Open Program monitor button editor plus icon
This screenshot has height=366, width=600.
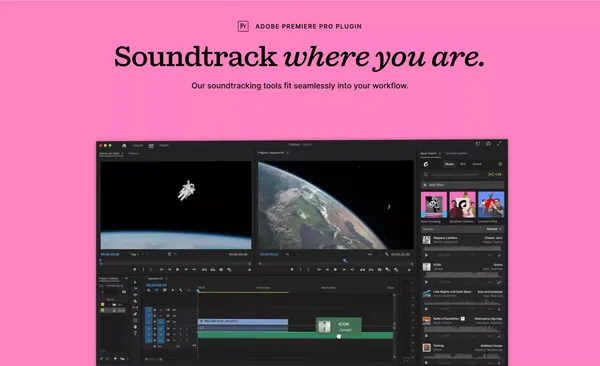[x=409, y=270]
